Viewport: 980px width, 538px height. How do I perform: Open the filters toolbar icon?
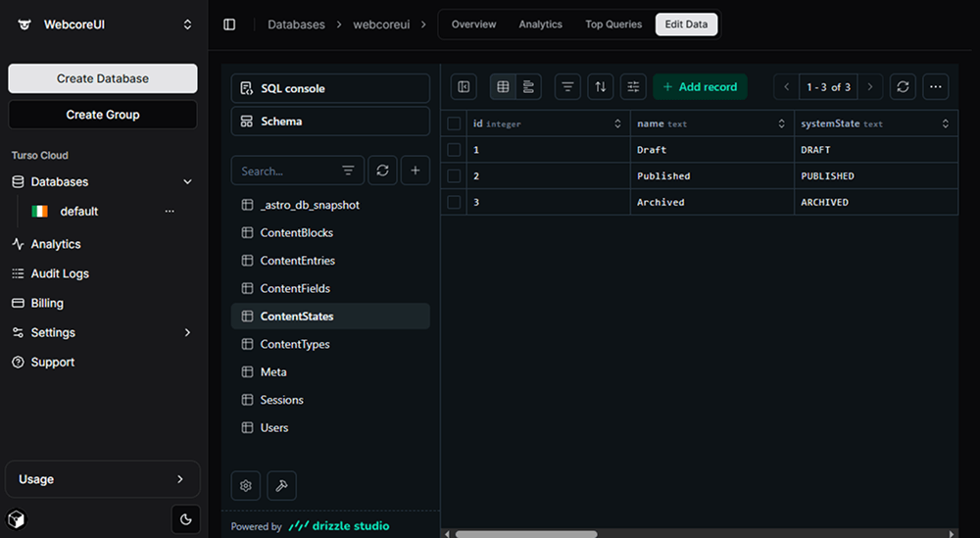567,87
